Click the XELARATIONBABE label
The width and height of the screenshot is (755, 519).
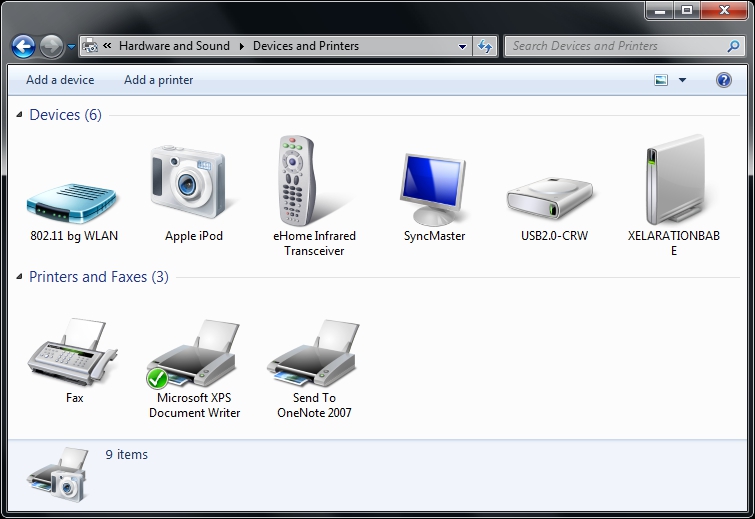[674, 243]
